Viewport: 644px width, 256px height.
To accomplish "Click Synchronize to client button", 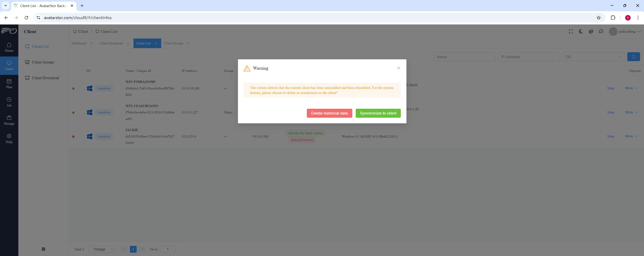I will click(378, 113).
